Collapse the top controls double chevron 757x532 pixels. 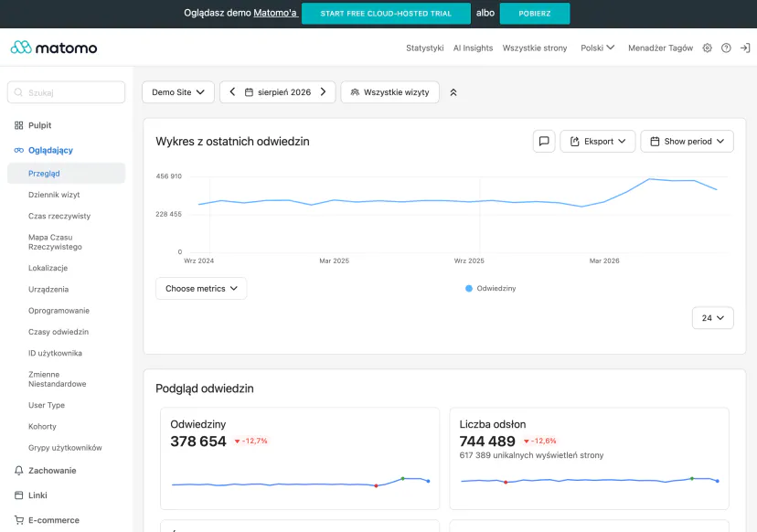tap(453, 92)
